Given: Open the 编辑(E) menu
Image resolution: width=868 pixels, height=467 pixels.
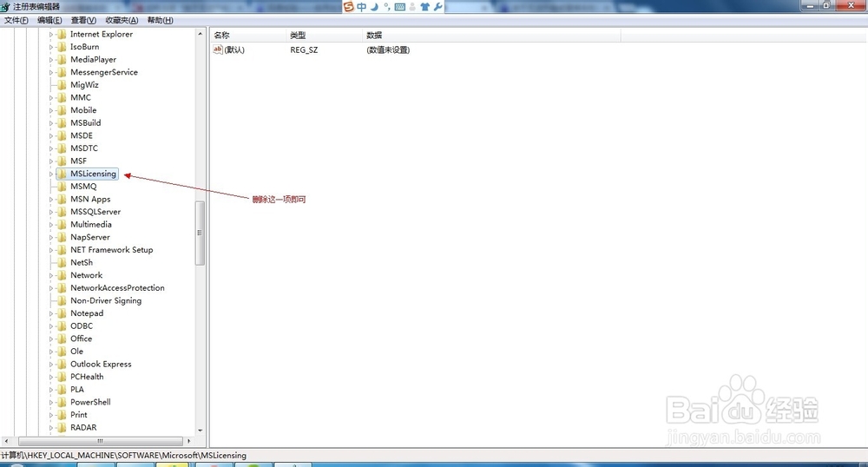Looking at the screenshot, I should coord(49,20).
